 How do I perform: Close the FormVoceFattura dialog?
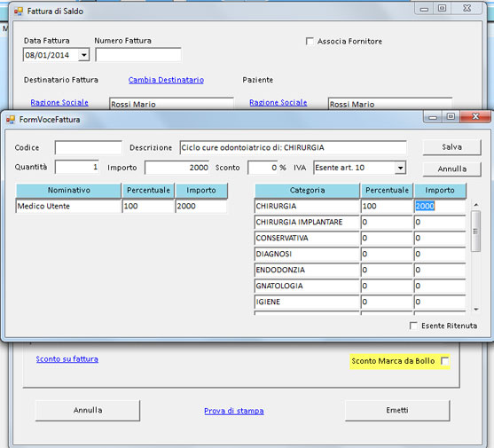point(475,116)
